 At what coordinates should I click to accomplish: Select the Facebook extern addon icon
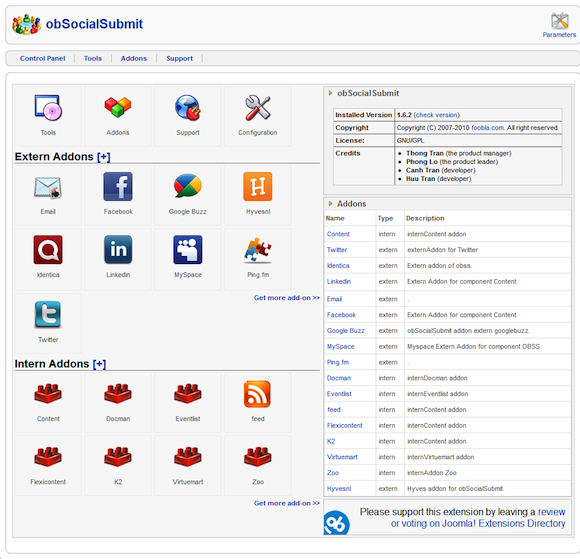(x=118, y=186)
